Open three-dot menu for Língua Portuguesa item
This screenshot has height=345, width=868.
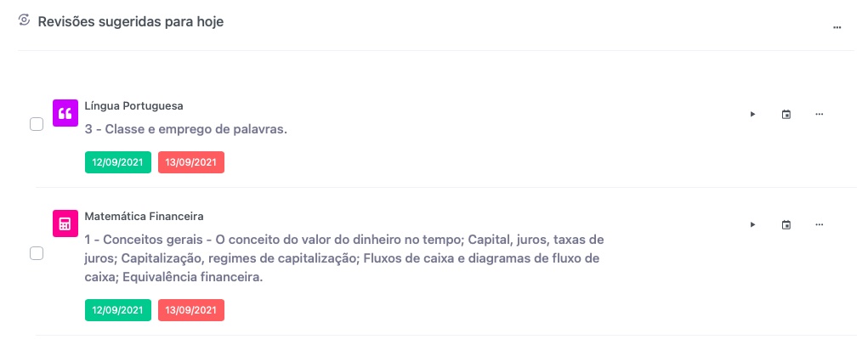pos(820,115)
